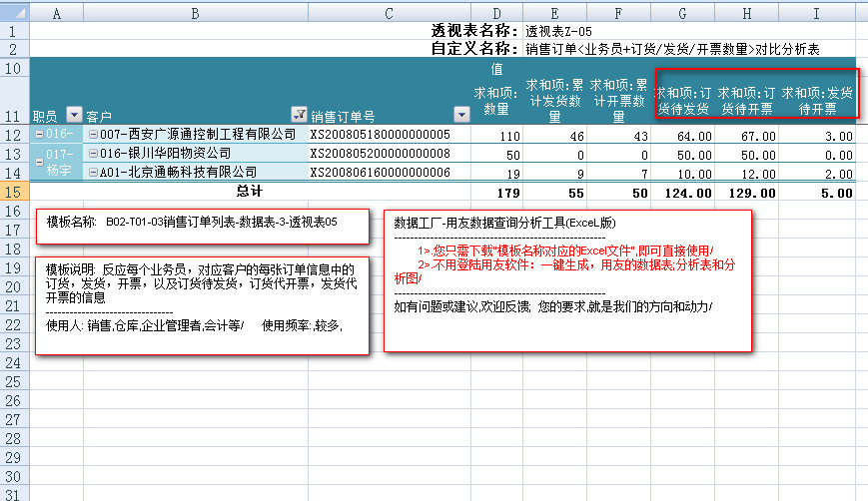868x501 pixels.
Task: Select grand total value 129.00 cell
Action: (x=746, y=191)
